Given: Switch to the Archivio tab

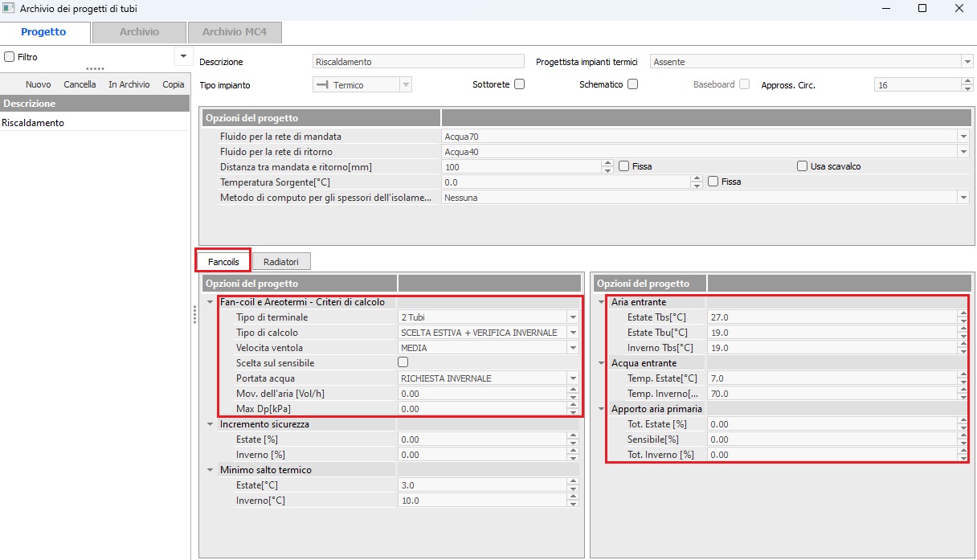Looking at the screenshot, I should (139, 32).
